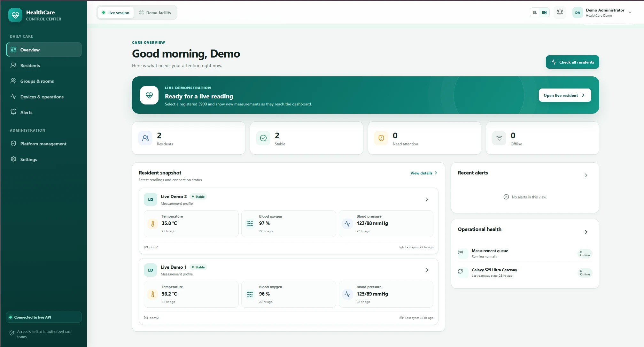This screenshot has width=644, height=347.
Task: Open Settings in the sidebar
Action: pos(44,159)
